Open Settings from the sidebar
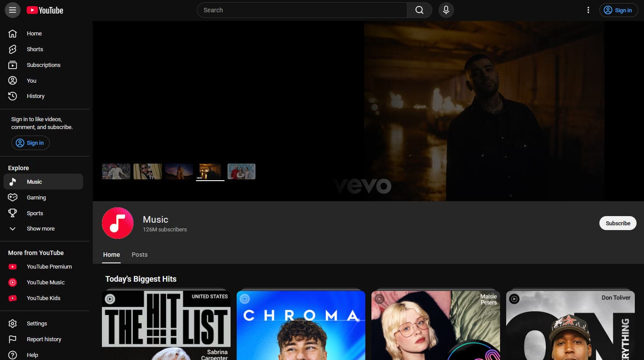Viewport: 644px width, 360px height. [37, 323]
